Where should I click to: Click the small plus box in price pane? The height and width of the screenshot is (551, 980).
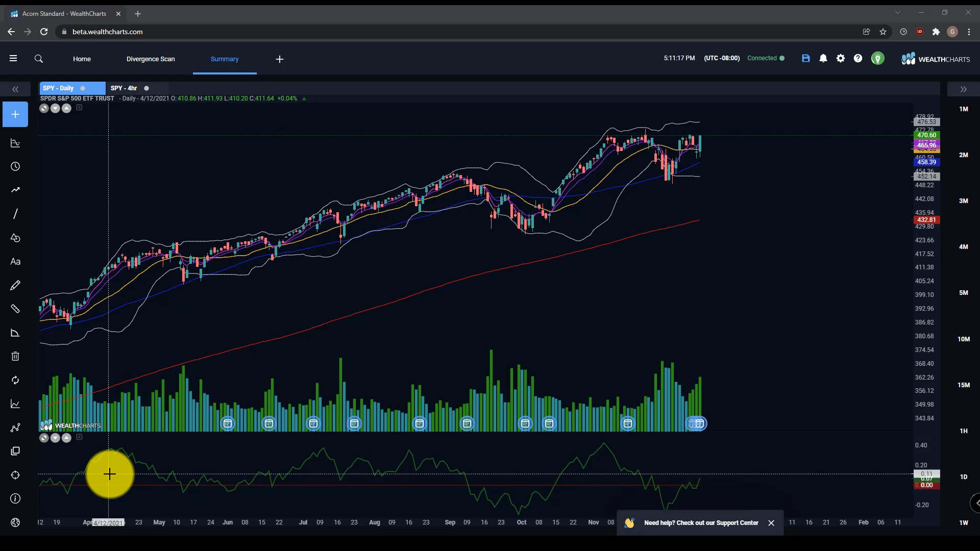79,107
